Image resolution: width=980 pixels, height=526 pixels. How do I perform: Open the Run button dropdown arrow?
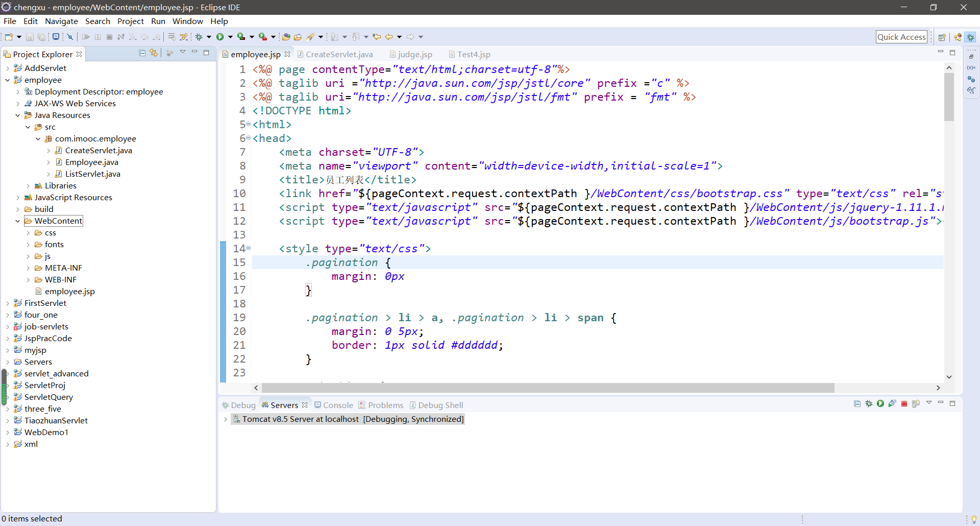click(x=231, y=37)
